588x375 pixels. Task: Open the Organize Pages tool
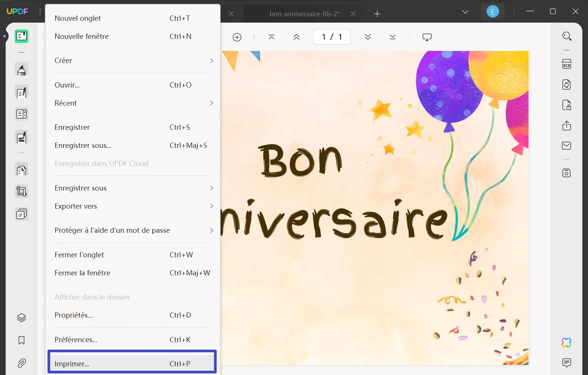[22, 169]
